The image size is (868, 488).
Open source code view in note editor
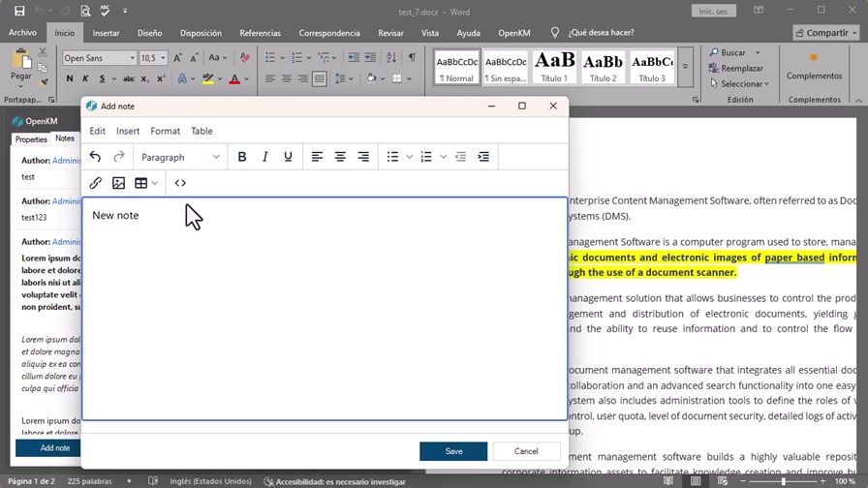click(180, 183)
